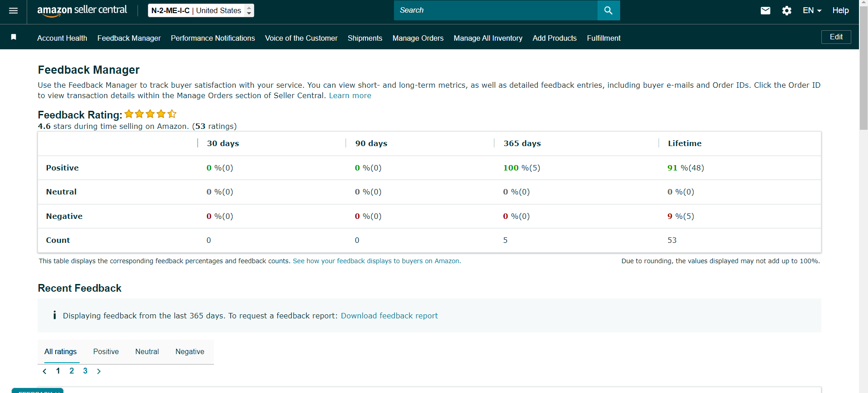Open the settings gear icon
This screenshot has width=868, height=393.
click(x=787, y=10)
